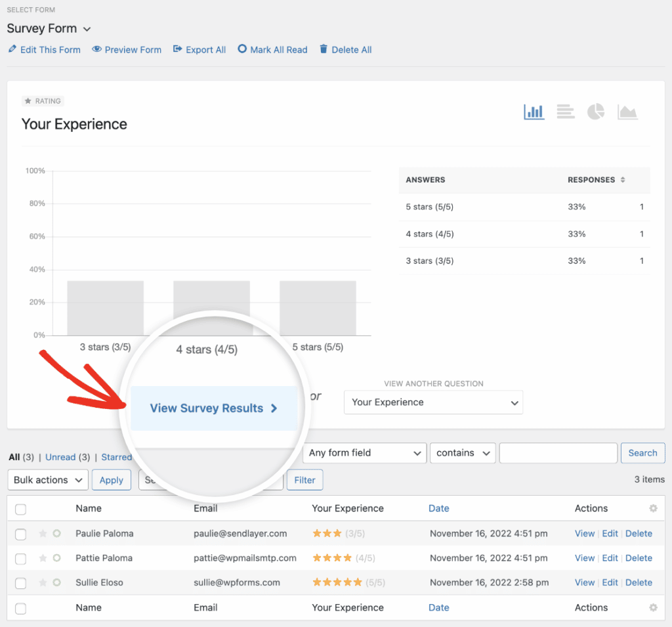
Task: Click the Edit This Form pencil icon
Action: (x=12, y=49)
